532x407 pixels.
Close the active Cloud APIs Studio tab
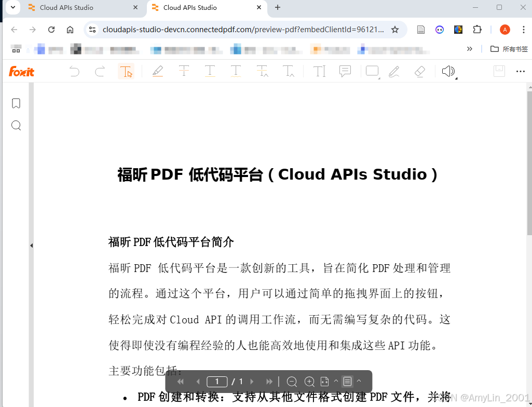tap(259, 7)
